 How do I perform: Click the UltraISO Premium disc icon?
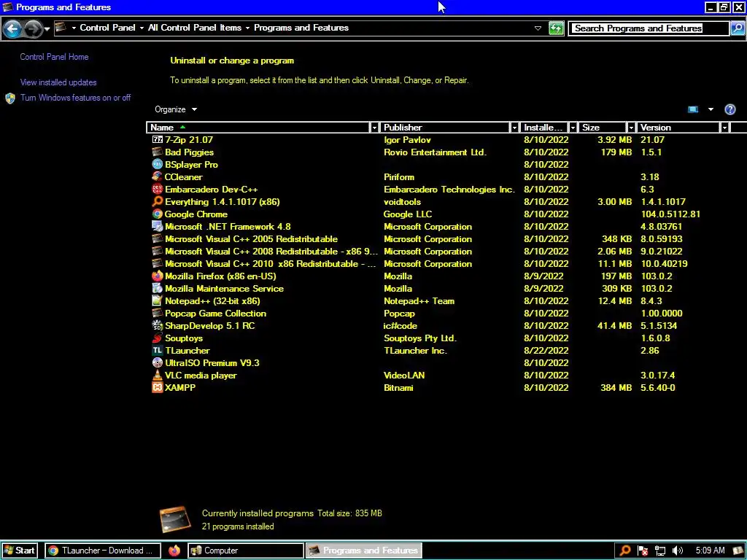click(x=158, y=362)
